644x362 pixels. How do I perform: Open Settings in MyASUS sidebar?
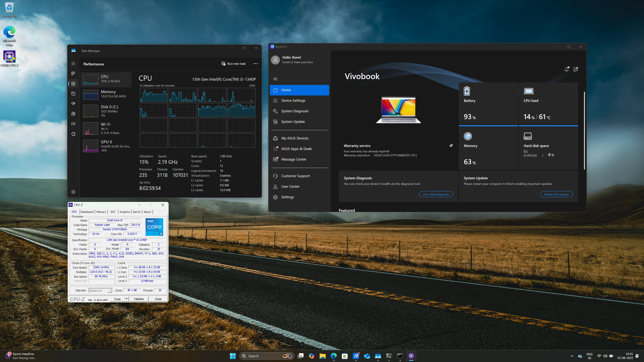(299, 197)
